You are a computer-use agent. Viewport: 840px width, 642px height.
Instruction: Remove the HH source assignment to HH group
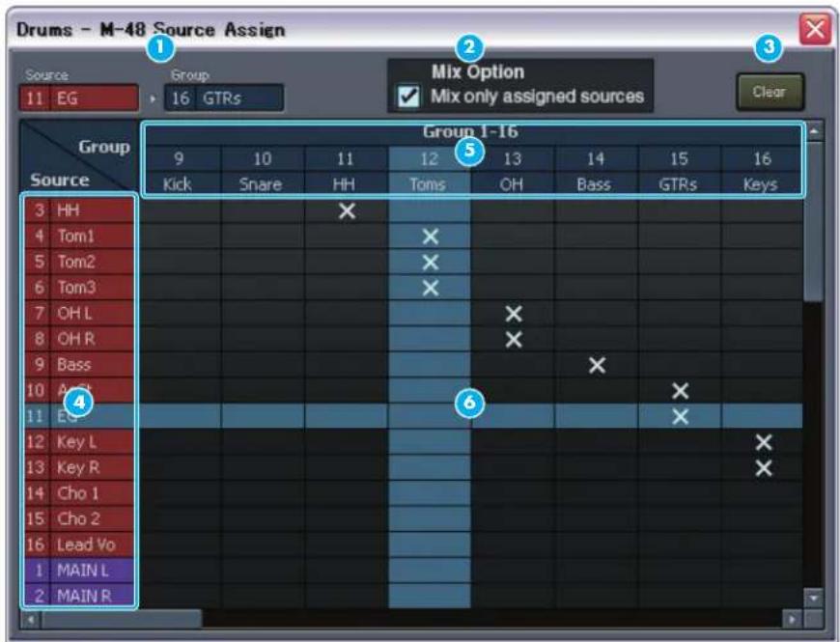coord(347,211)
